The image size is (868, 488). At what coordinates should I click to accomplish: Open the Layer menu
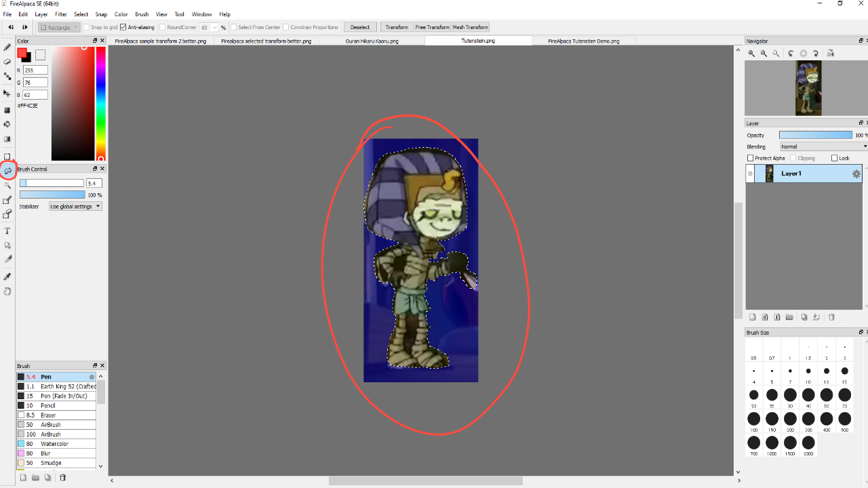41,14
